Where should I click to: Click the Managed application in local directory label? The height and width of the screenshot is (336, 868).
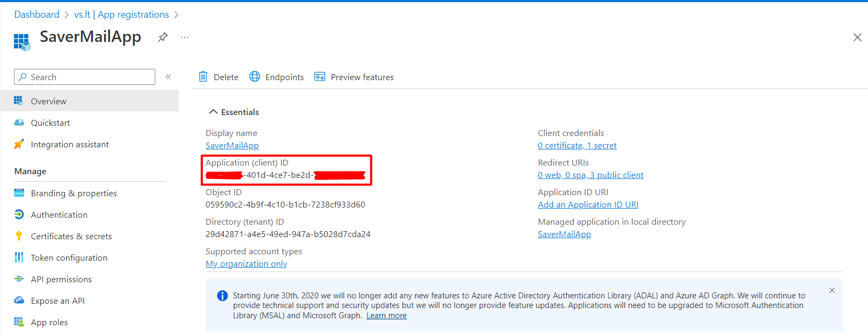612,221
